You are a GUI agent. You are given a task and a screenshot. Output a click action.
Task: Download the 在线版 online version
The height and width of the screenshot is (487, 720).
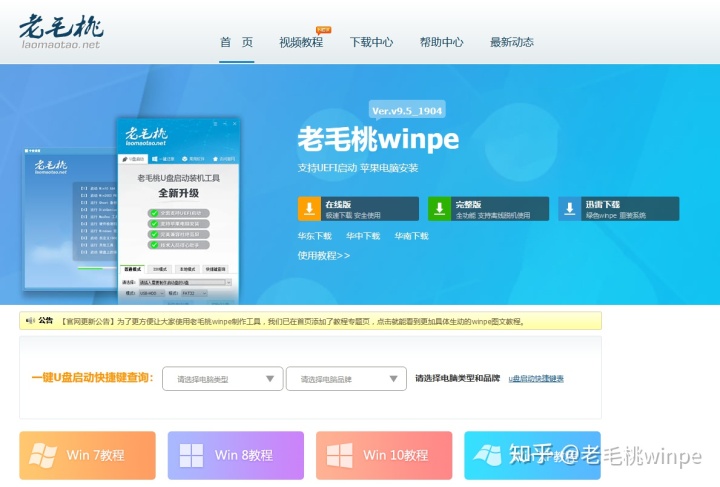358,209
